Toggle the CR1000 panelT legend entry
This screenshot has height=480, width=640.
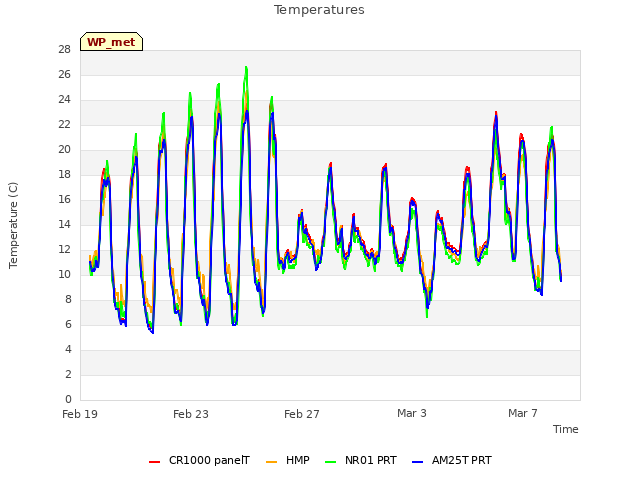click(x=199, y=460)
